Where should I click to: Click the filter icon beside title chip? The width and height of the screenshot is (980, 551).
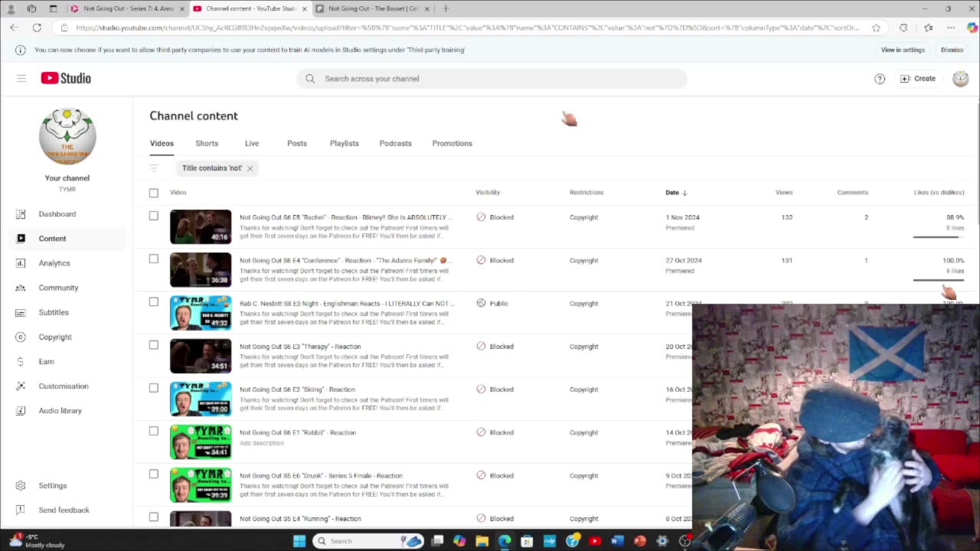[x=154, y=168]
